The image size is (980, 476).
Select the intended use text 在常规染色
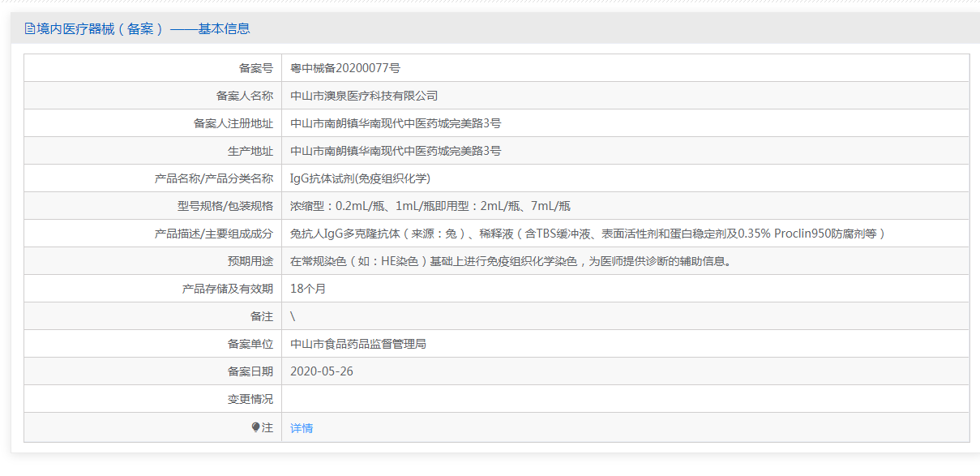pyautogui.click(x=319, y=261)
